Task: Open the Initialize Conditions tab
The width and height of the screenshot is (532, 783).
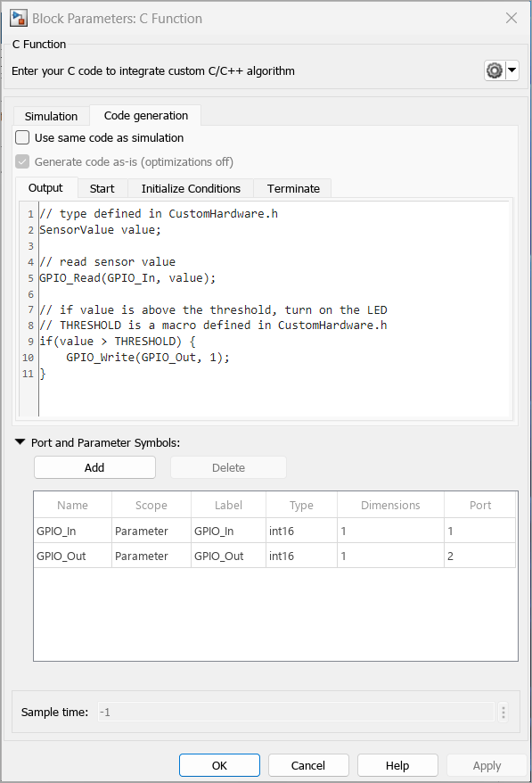Action: (x=191, y=189)
